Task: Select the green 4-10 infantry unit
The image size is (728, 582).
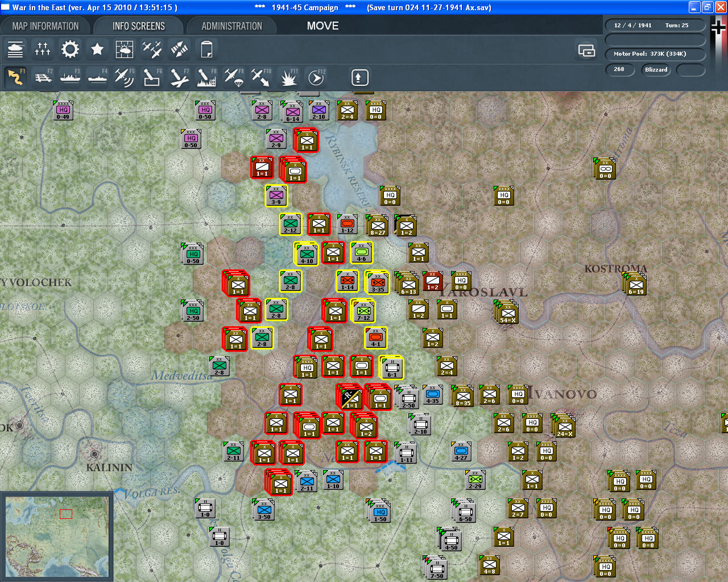Action: coord(307,253)
